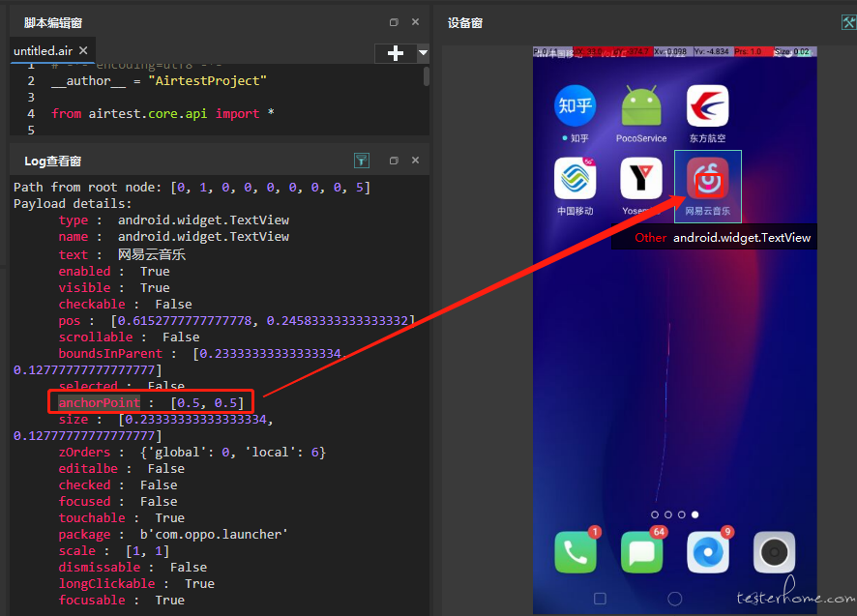The height and width of the screenshot is (616, 857).
Task: Add a new script with plus button
Action: 396,53
